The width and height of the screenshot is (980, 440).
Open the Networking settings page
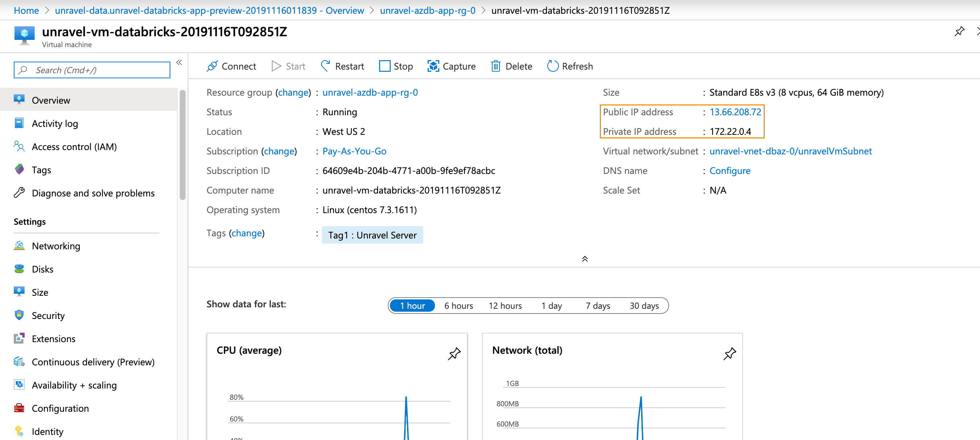(x=89, y=246)
